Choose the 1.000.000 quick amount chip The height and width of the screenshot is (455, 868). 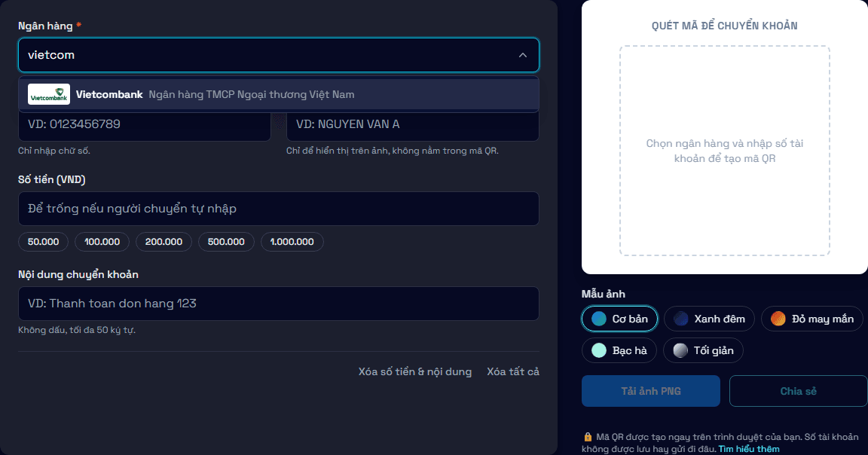(x=292, y=242)
